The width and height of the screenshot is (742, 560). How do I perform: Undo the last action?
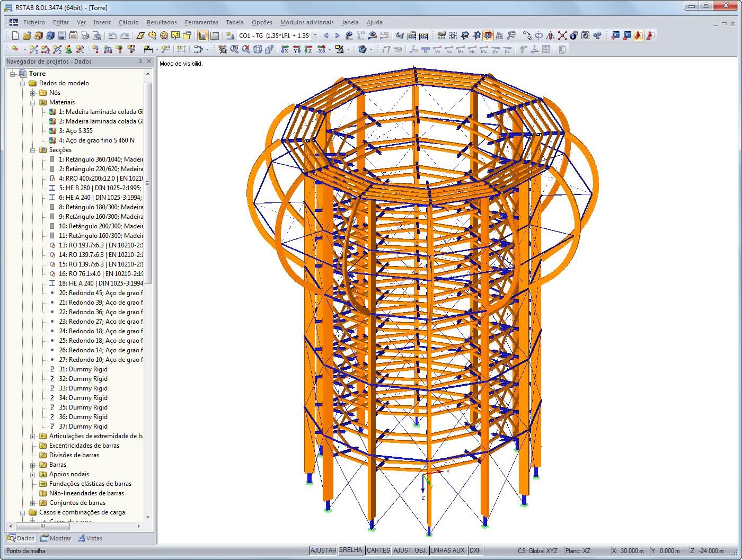(x=112, y=35)
